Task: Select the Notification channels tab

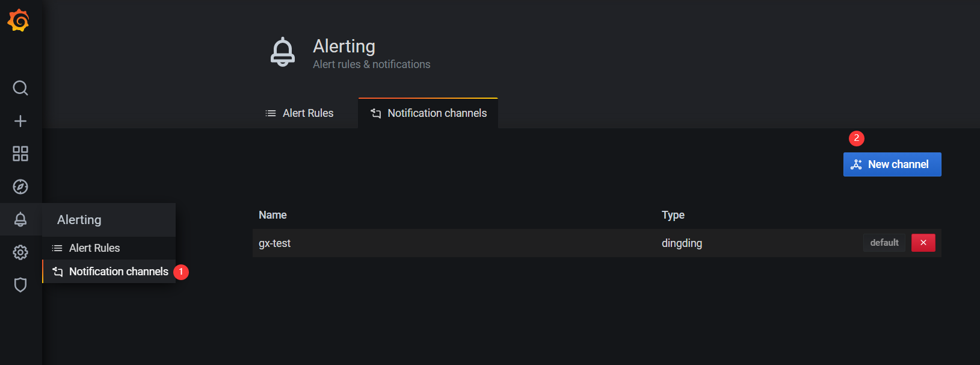Action: tap(428, 113)
